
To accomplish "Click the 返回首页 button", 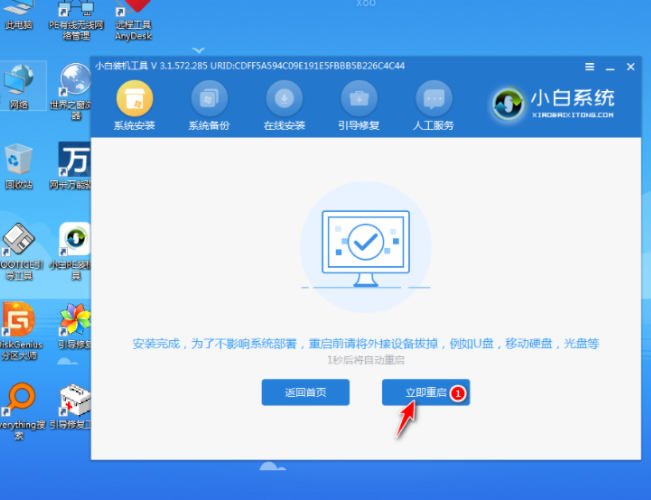I will click(x=306, y=392).
